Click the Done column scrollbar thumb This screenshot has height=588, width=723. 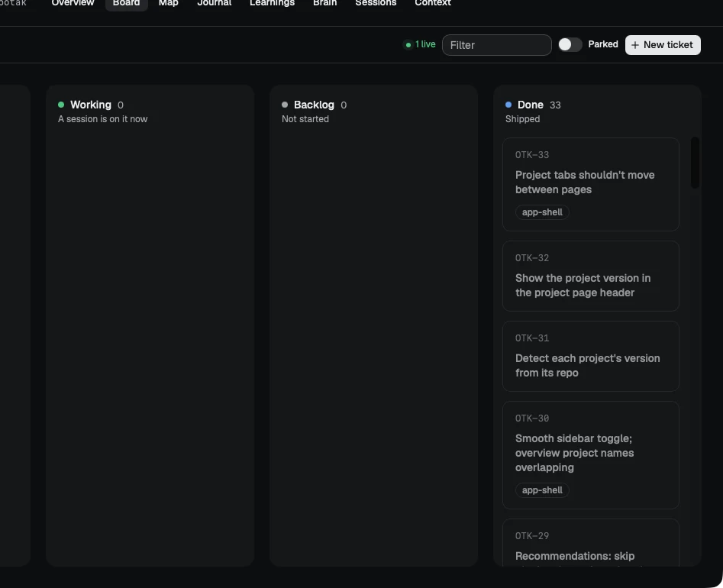pos(695,163)
